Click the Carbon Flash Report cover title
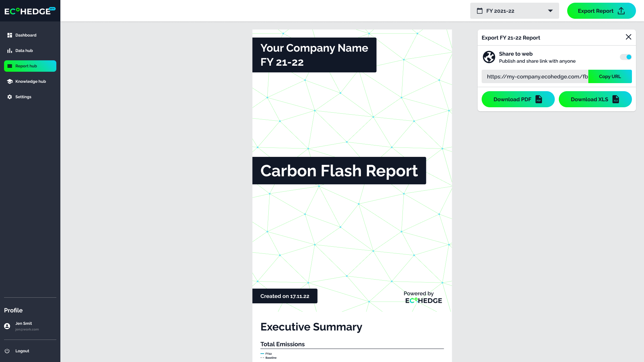This screenshot has height=362, width=644. (339, 171)
